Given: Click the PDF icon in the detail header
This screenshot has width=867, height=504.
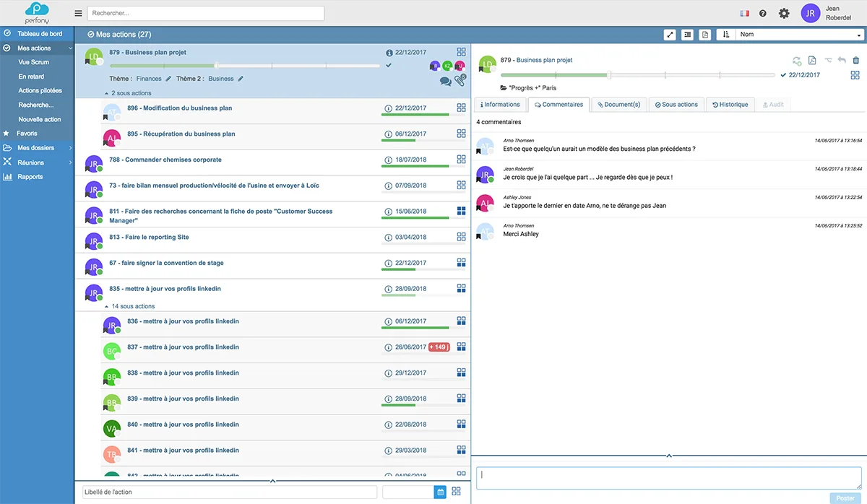Looking at the screenshot, I should coord(812,61).
